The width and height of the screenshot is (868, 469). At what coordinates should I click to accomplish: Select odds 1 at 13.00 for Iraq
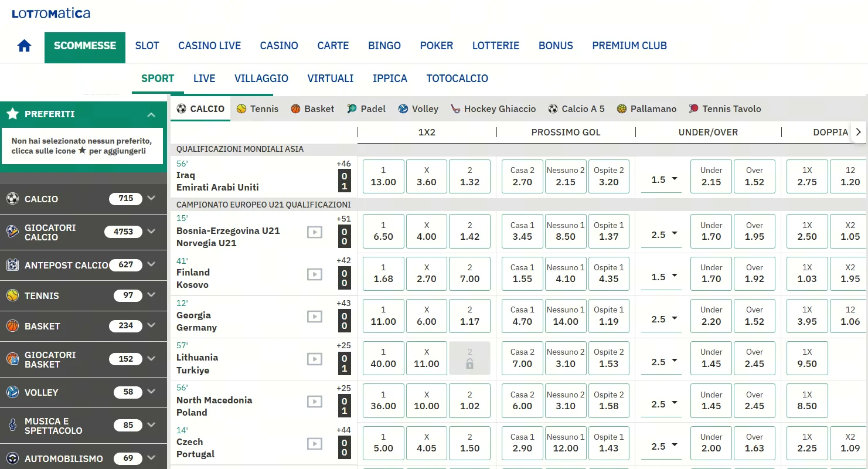click(383, 176)
